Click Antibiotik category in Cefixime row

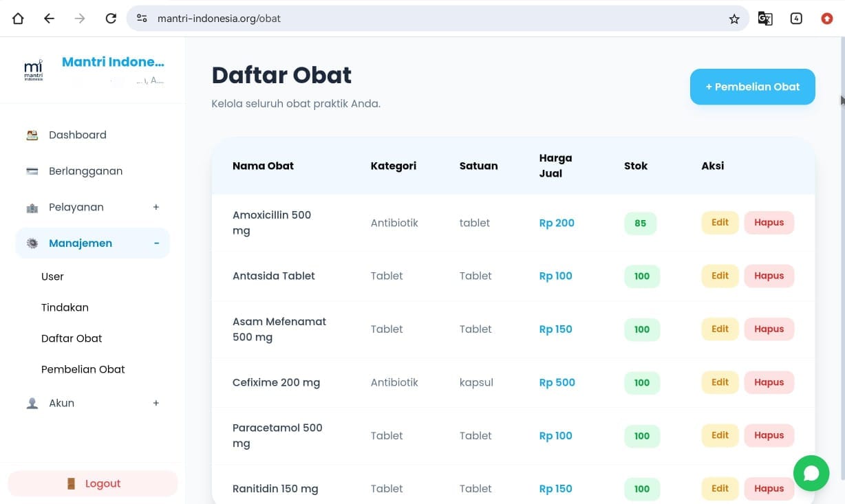click(x=394, y=382)
